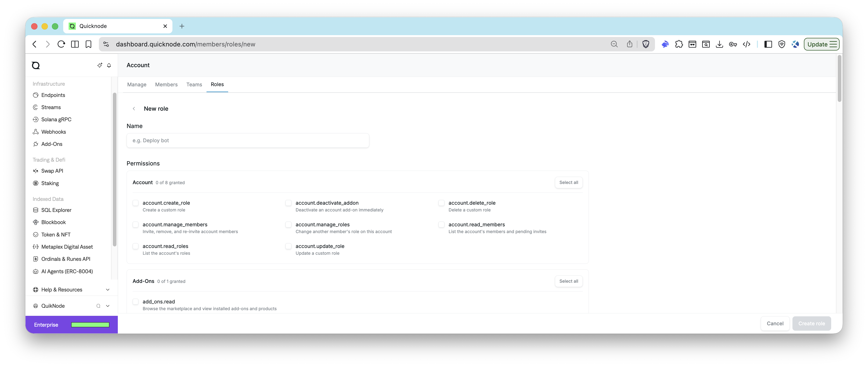Click the sidebar scrollbar
This screenshot has height=367, width=868.
pyautogui.click(x=115, y=169)
